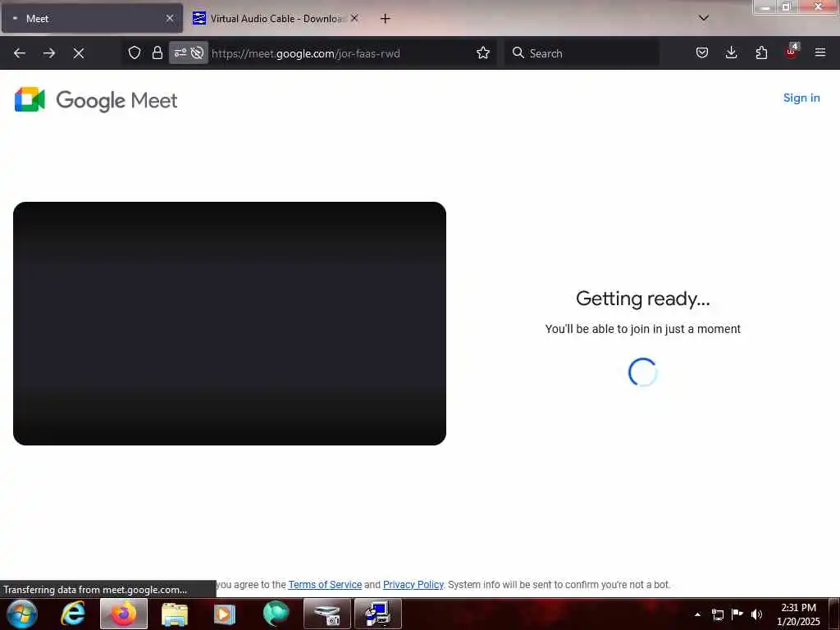Open Windows Explorer folder from taskbar

[x=175, y=614]
